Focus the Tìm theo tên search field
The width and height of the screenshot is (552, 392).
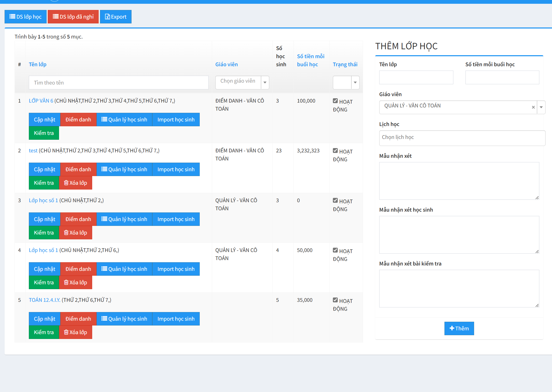coord(119,83)
